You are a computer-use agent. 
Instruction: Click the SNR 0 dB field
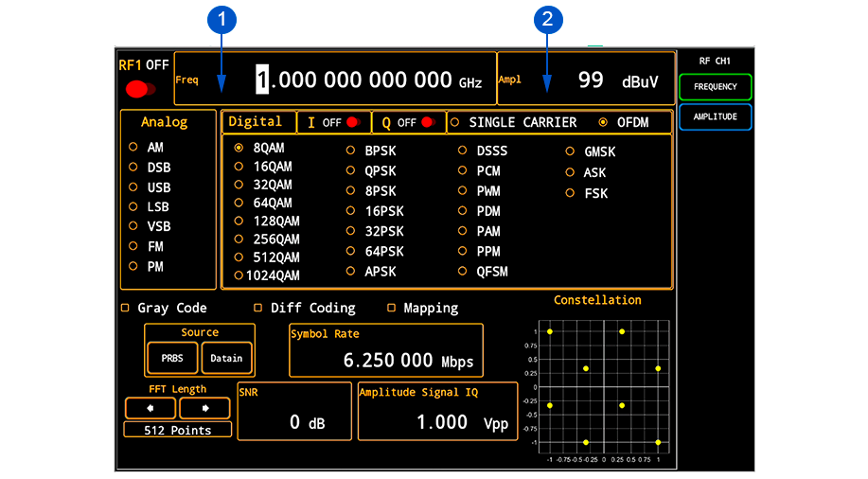coord(294,412)
